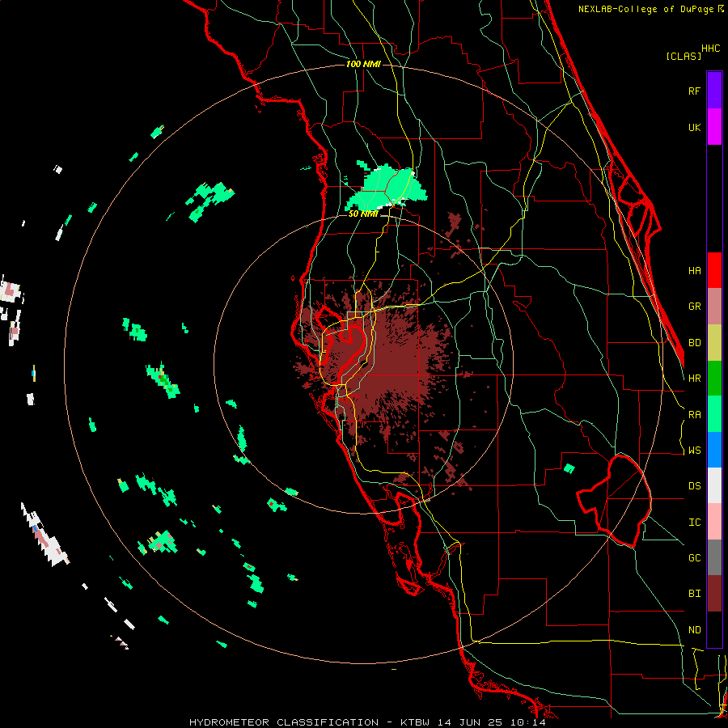Click the '100 NMI' range ring label
Viewport: 728px width, 728px height.
(363, 64)
